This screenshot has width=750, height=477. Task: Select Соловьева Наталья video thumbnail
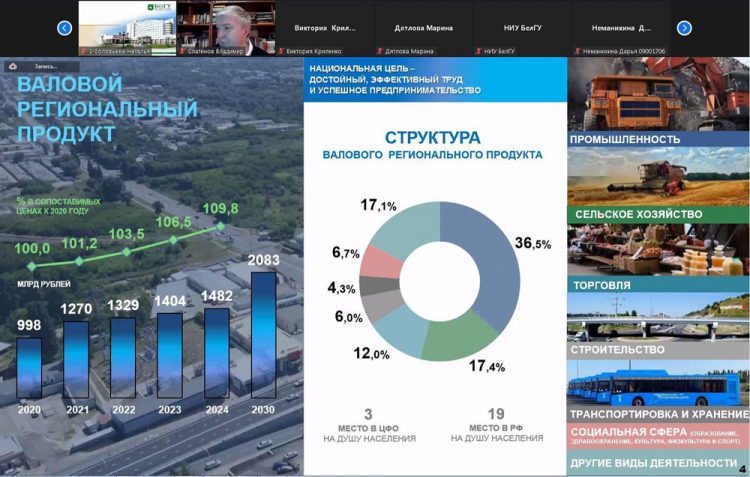point(127,25)
